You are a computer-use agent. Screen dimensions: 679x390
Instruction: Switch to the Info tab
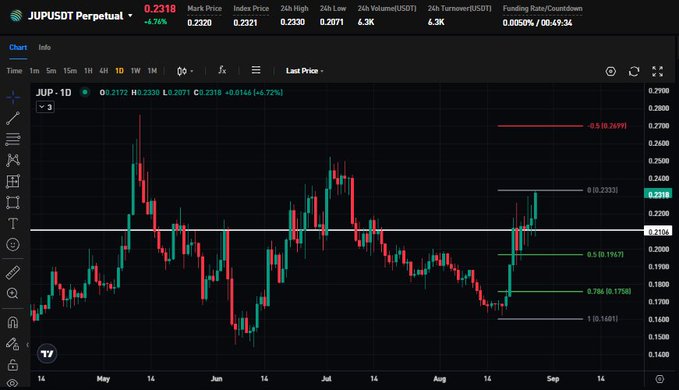[x=44, y=47]
